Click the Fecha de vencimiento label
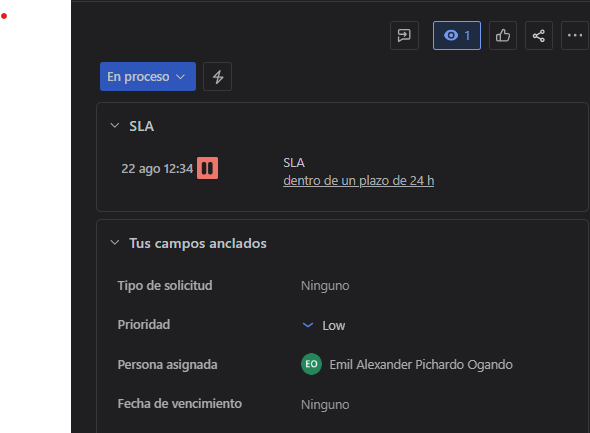Screen dimensions: 590x433 point(180,404)
